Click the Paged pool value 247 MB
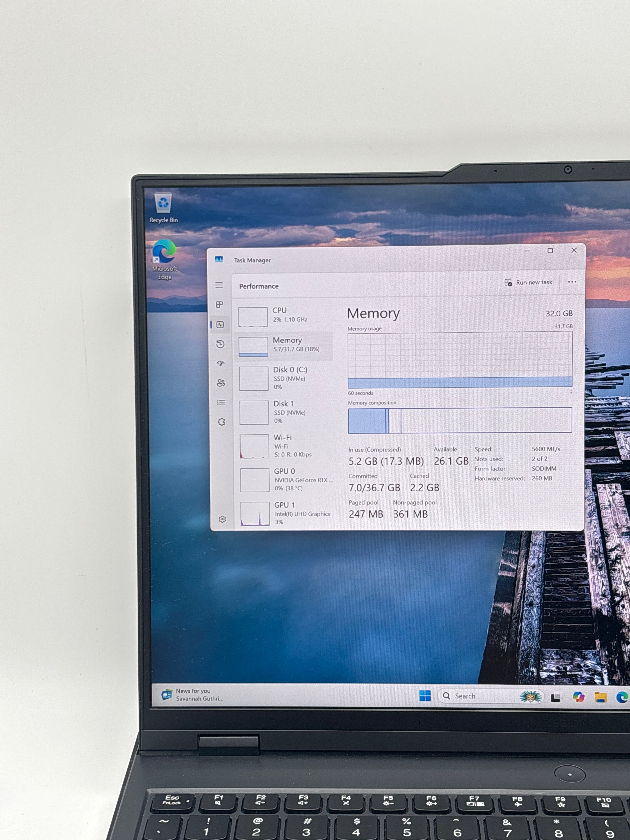The width and height of the screenshot is (630, 840). pos(366,514)
